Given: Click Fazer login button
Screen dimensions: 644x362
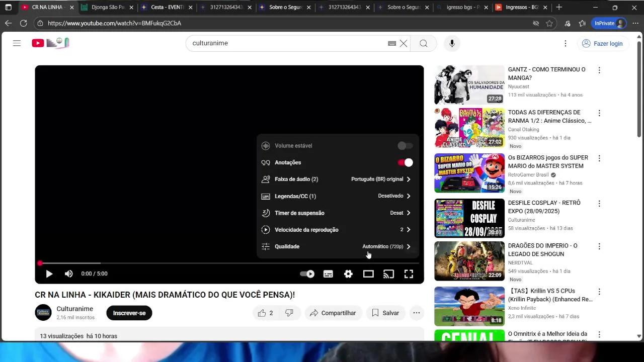Looking at the screenshot, I should [603, 43].
